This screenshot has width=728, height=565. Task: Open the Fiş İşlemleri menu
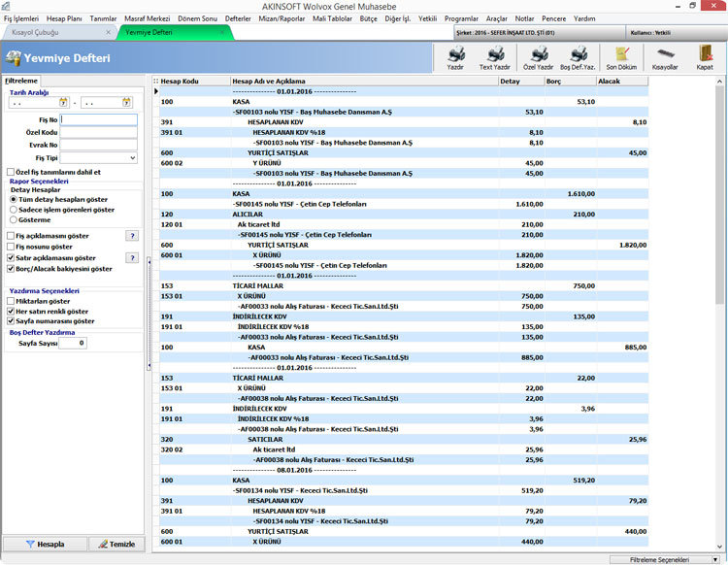(x=21, y=18)
